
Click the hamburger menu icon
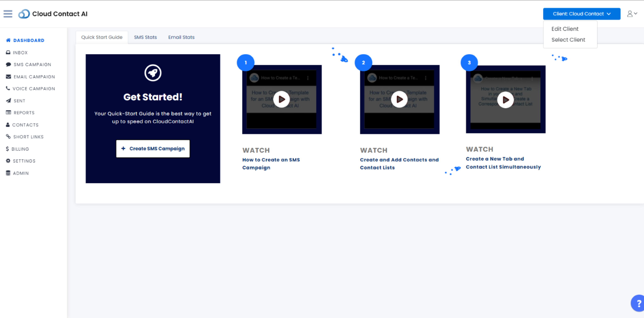(x=8, y=14)
